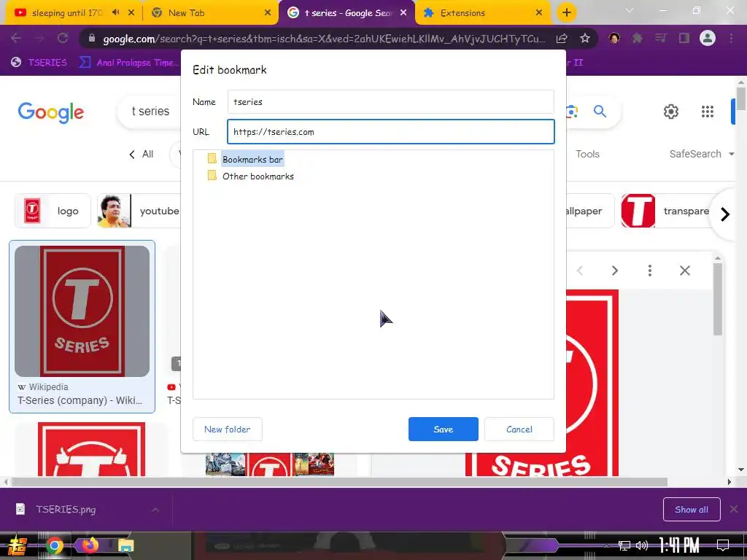Image resolution: width=747 pixels, height=560 pixels.
Task: Close the New Tab tab
Action: (x=268, y=13)
